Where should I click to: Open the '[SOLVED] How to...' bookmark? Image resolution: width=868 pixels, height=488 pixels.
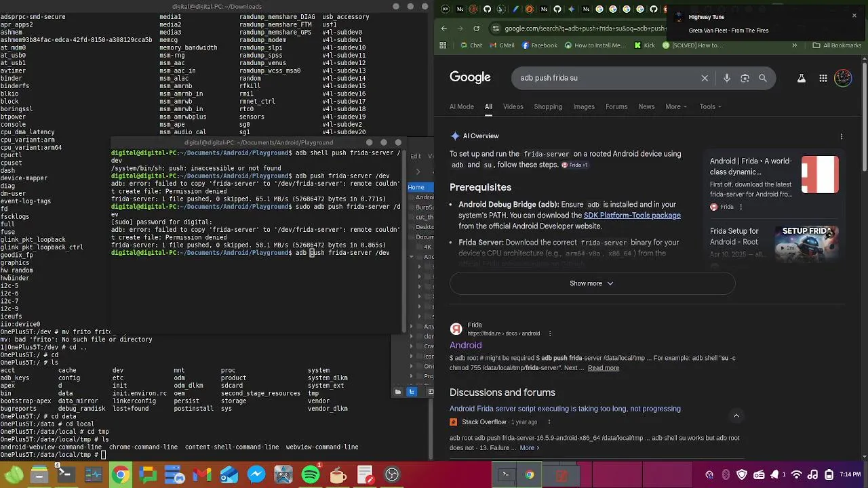(x=693, y=45)
